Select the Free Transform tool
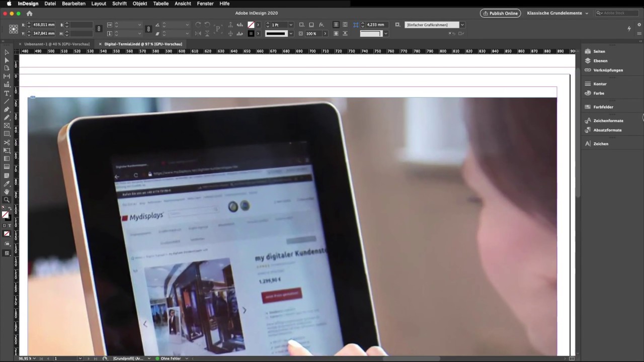Image resolution: width=644 pixels, height=362 pixels. [x=7, y=150]
